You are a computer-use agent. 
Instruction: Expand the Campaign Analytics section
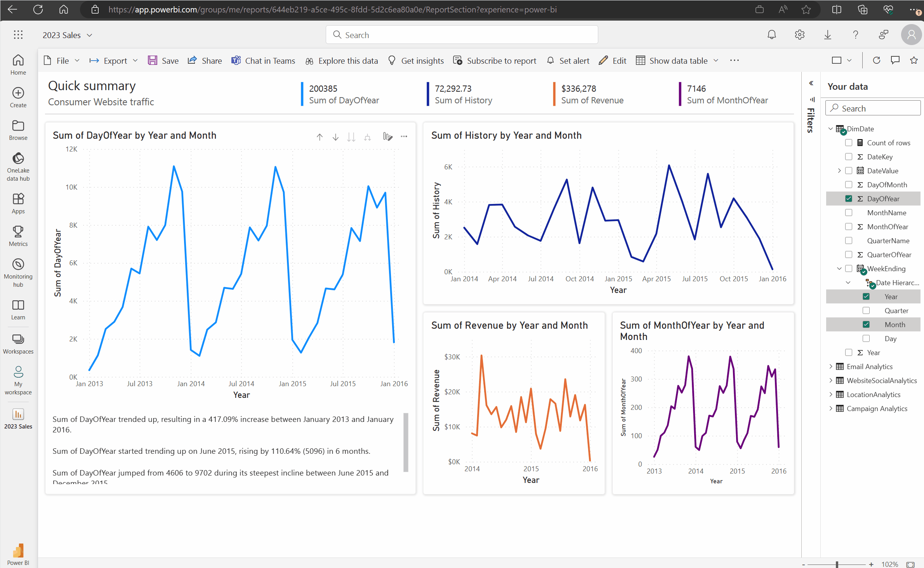(831, 408)
